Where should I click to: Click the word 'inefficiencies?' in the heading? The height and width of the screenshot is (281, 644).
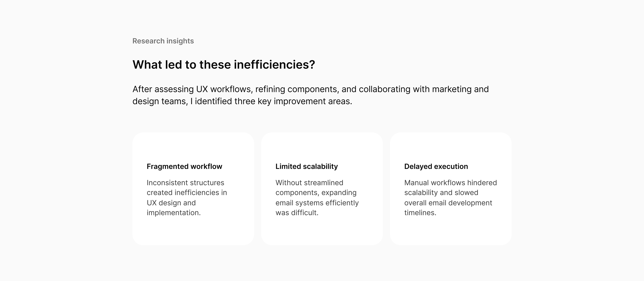pos(274,65)
